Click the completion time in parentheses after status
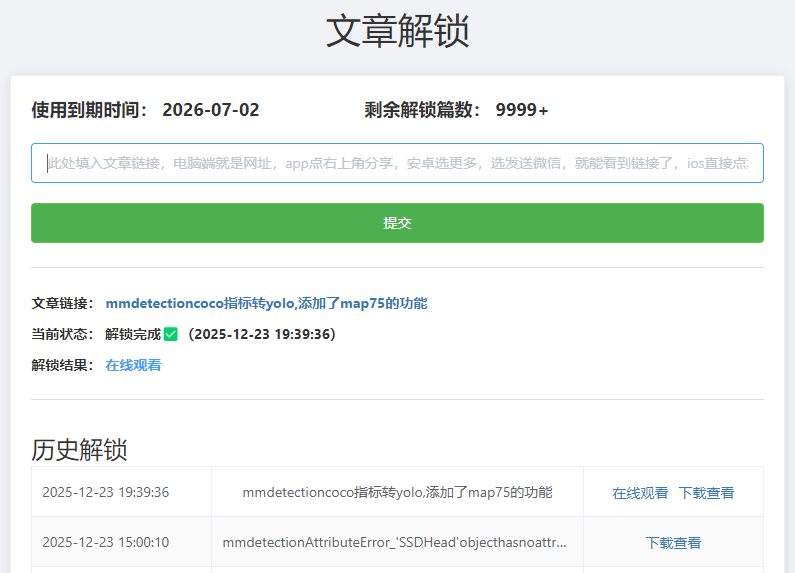Screen dimensions: 795x573 (x=261, y=334)
